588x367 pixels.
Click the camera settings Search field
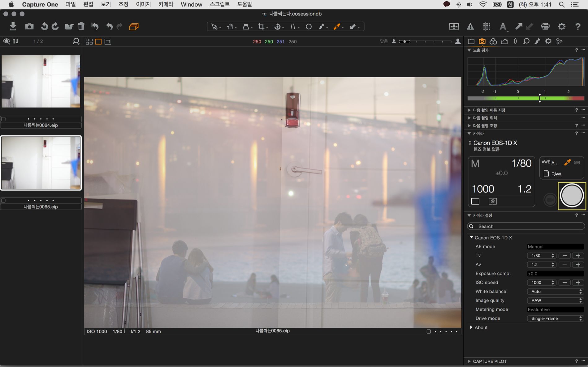(526, 226)
